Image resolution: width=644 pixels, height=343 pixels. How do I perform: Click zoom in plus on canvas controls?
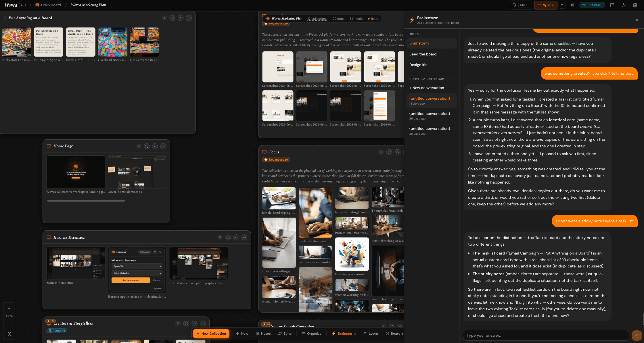[x=9, y=308]
